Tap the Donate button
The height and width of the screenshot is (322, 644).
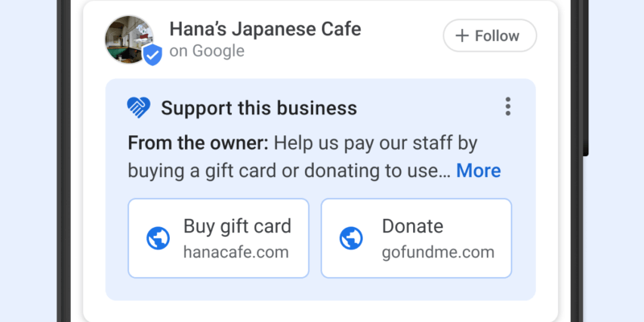(x=416, y=238)
